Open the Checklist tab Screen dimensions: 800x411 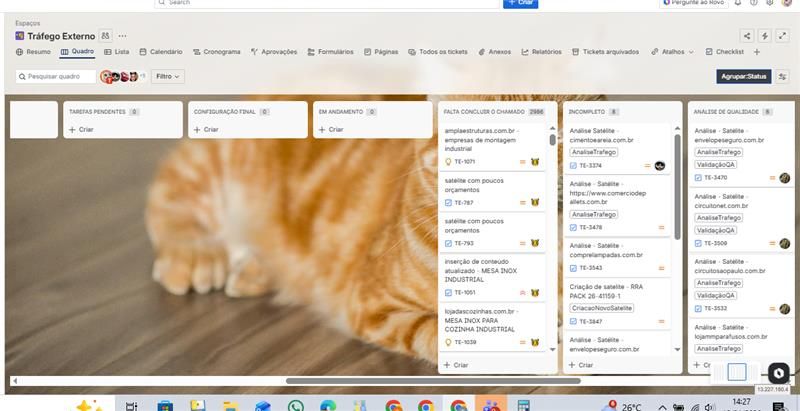tap(724, 52)
